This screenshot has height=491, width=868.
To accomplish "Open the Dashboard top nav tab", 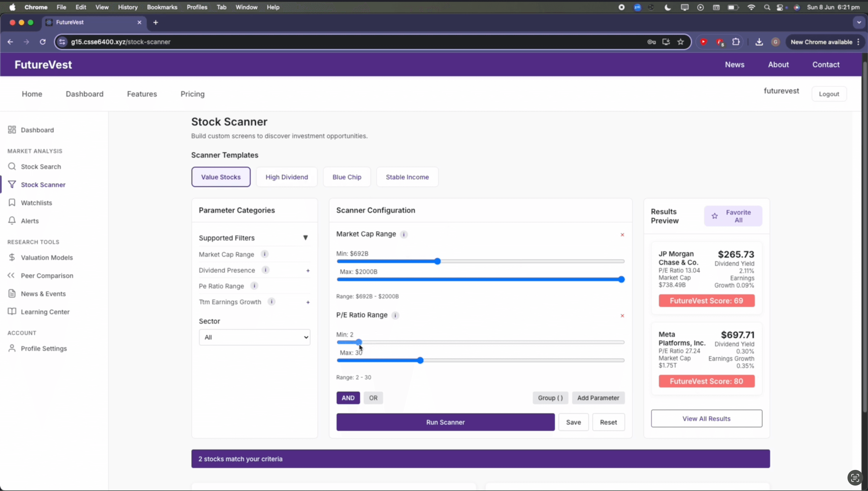I will pyautogui.click(x=85, y=94).
